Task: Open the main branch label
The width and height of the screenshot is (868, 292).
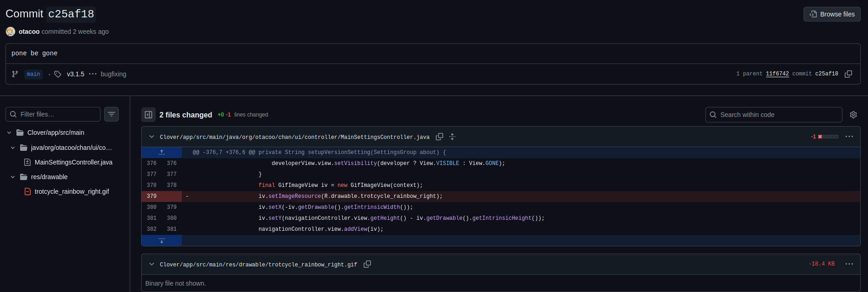Action: click(33, 74)
